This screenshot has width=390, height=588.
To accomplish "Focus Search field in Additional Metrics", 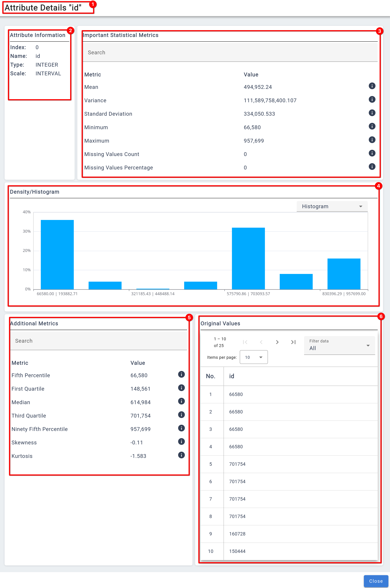I will [x=99, y=341].
